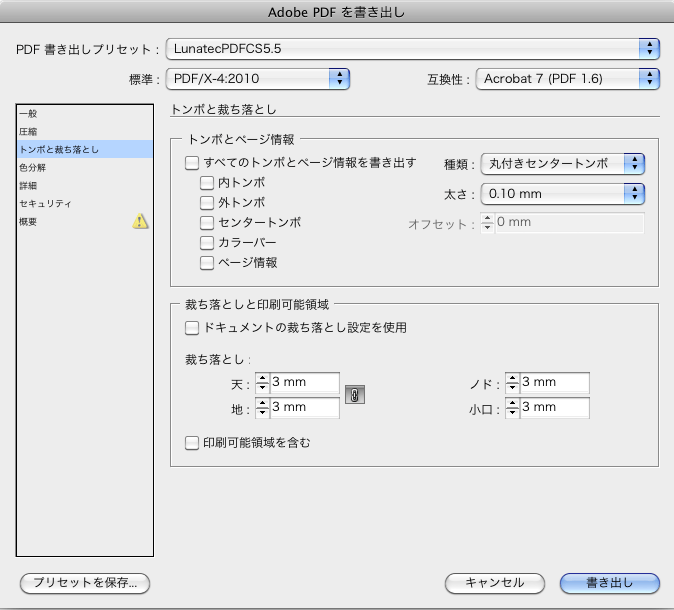Viewport: 674px width, 610px height.
Task: Enable 印刷可能領域を含む checkbox
Action: coord(192,443)
